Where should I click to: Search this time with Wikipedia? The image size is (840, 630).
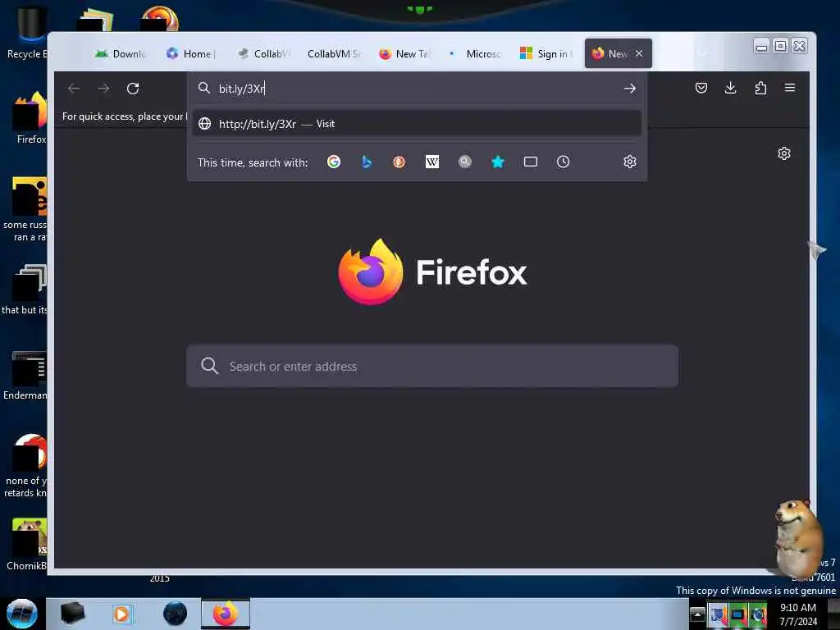pyautogui.click(x=431, y=162)
